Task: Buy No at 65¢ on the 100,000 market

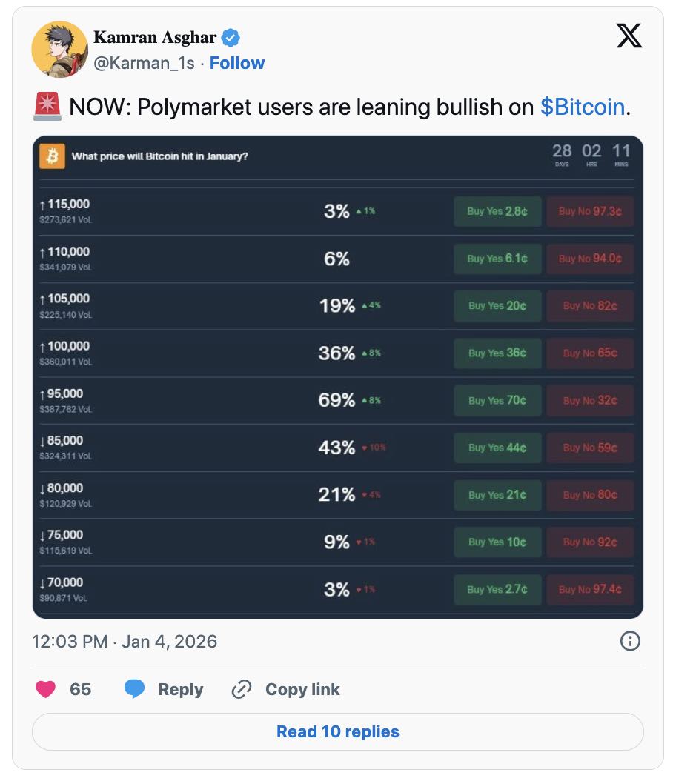Action: 590,353
